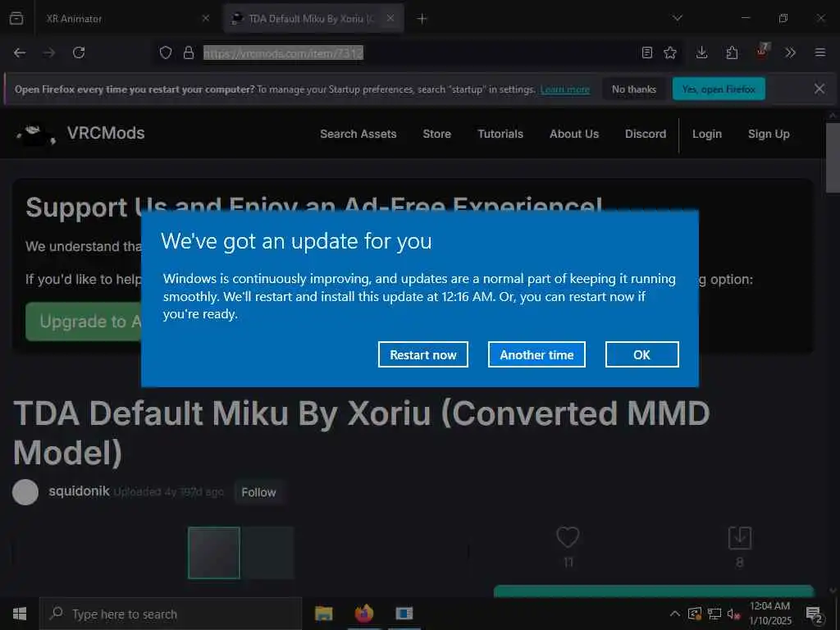Open Firefox View icon at tab bar
Viewport: 840px width, 630px height.
coord(16,18)
